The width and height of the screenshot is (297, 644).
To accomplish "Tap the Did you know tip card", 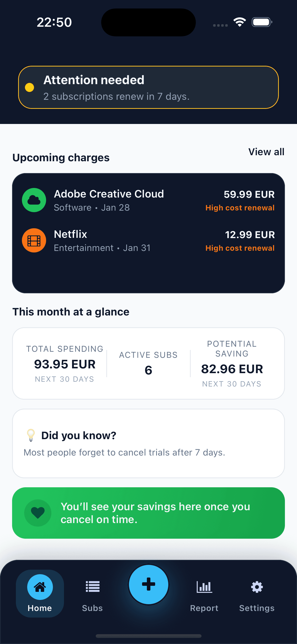I will pos(148,443).
